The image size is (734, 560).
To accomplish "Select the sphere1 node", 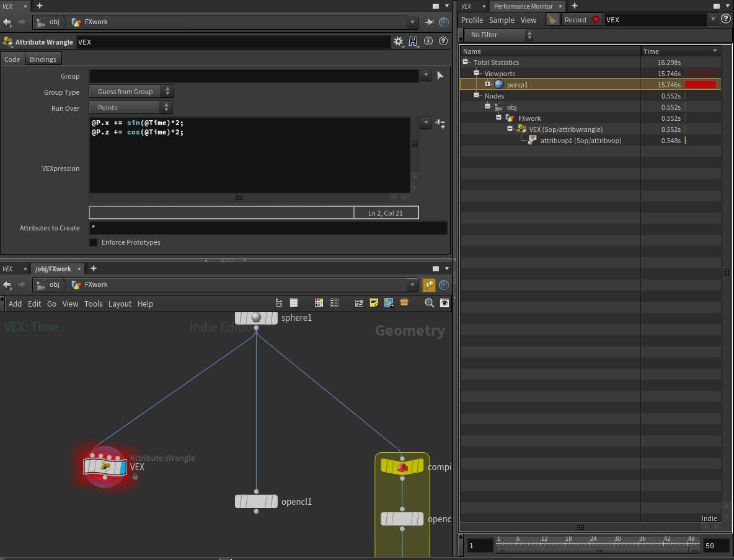I will pos(256,318).
